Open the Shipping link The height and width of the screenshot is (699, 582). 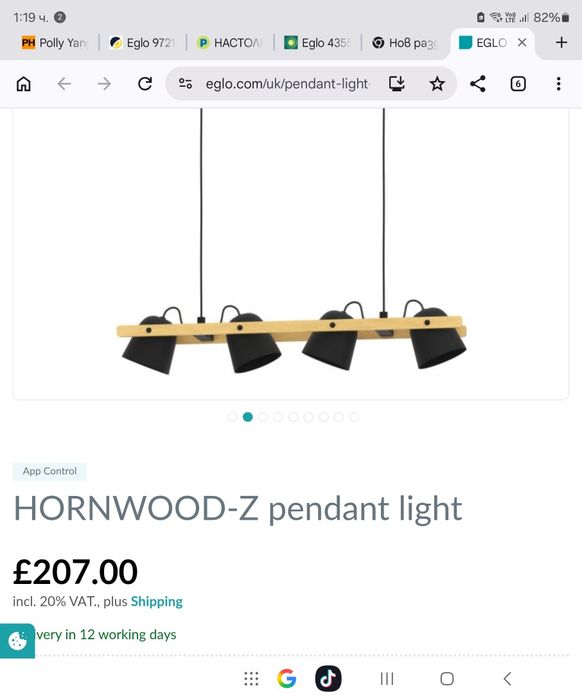click(x=156, y=601)
